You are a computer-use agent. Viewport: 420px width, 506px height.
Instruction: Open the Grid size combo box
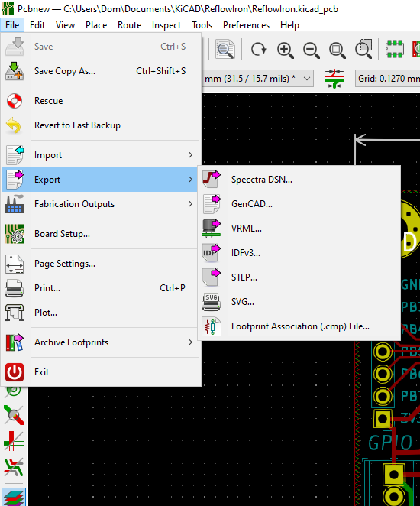(388, 79)
